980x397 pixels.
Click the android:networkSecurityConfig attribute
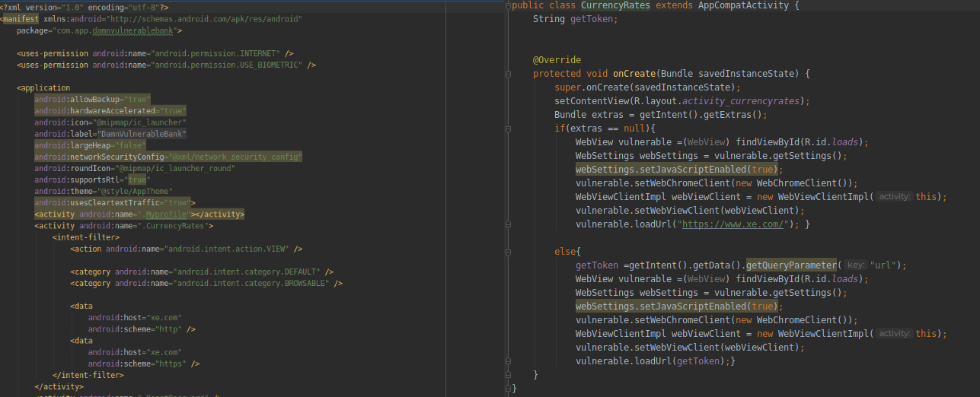(168, 157)
